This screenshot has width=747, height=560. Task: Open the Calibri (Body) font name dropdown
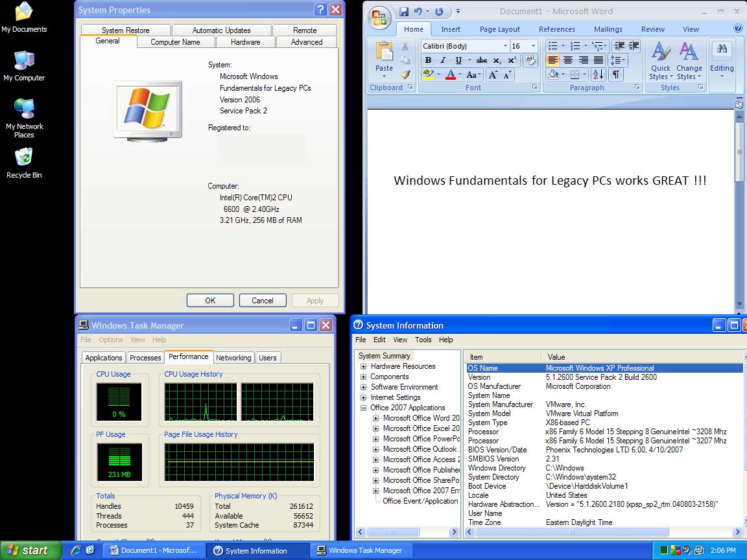[505, 46]
